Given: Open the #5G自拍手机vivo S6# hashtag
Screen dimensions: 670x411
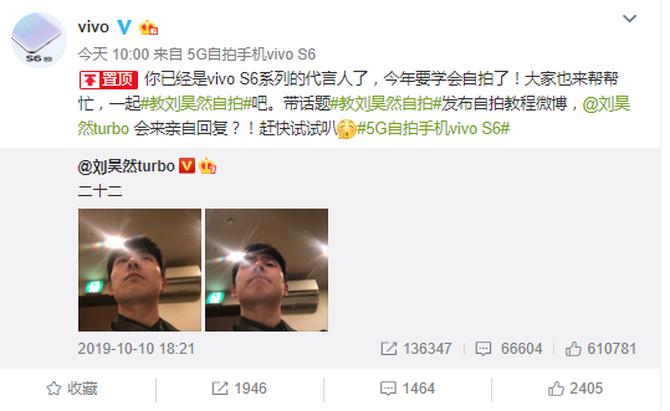Looking at the screenshot, I should (x=433, y=129).
